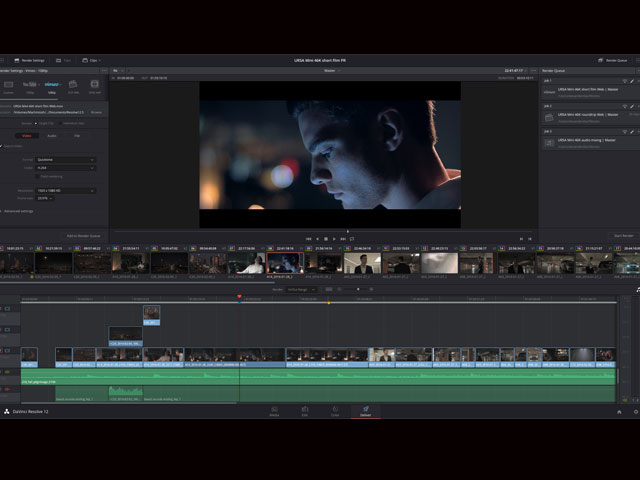Stop playback in the viewer

[x=326, y=239]
